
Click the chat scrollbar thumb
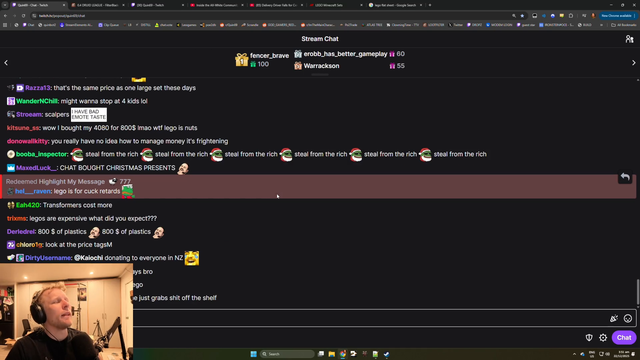638,291
